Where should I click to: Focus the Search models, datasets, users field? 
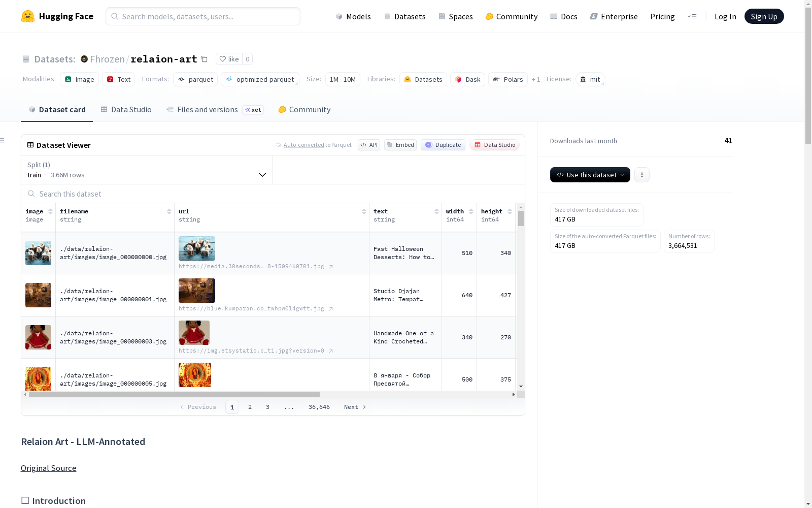pyautogui.click(x=203, y=16)
